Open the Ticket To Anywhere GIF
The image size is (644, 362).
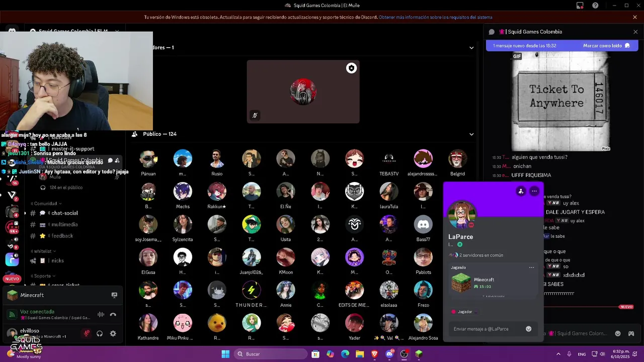[x=561, y=101]
